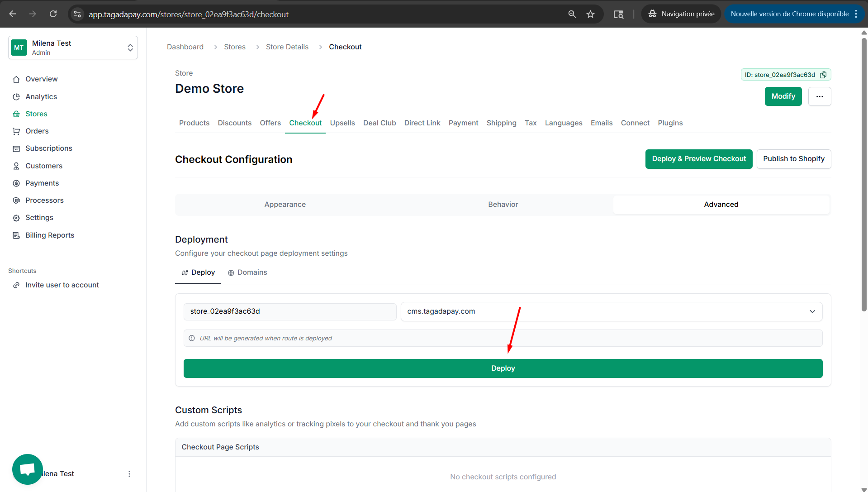Screen dimensions: 868x492
Task: Click the info icon beside URL notice
Action: point(192,338)
